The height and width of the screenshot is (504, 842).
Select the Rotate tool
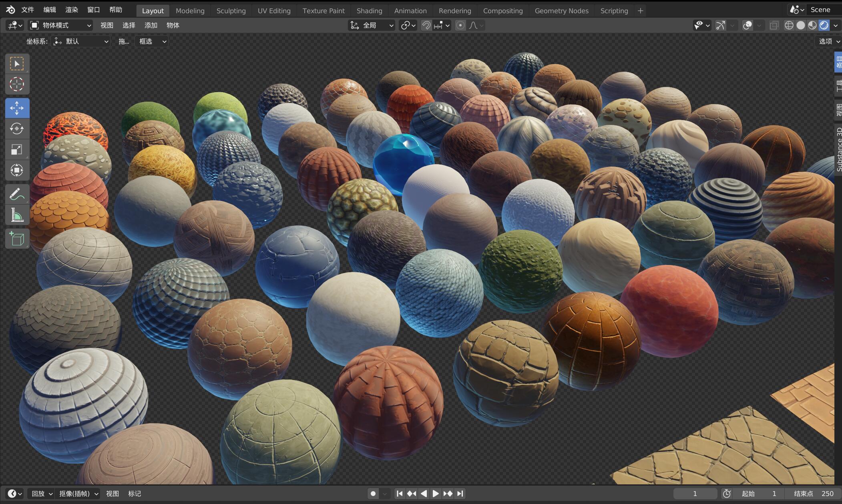coord(17,129)
